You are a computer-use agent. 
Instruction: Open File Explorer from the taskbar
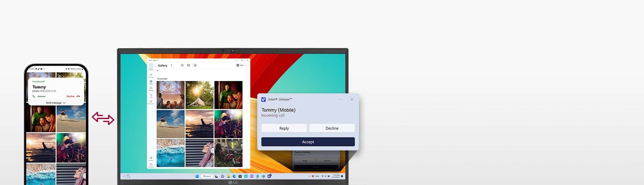(x=228, y=176)
